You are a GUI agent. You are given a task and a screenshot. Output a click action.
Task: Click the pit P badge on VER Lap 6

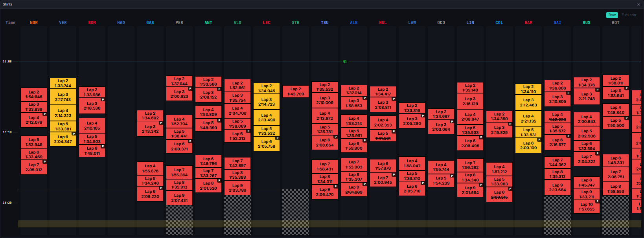coord(74,134)
